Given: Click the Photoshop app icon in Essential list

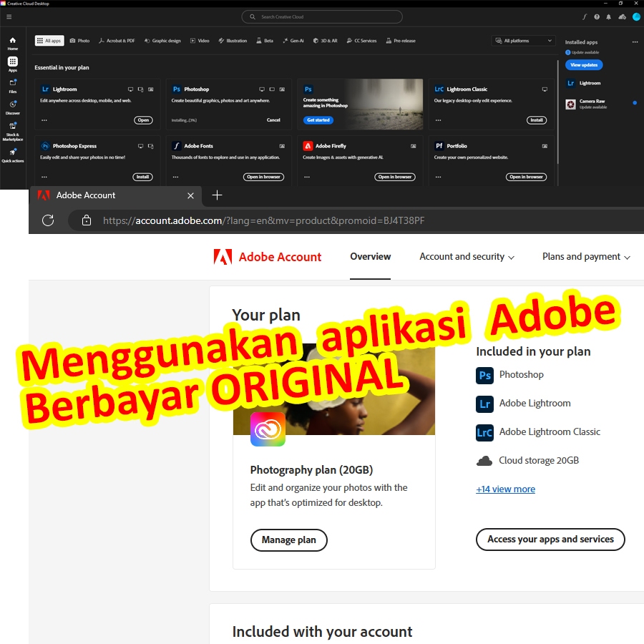Looking at the screenshot, I should point(177,89).
